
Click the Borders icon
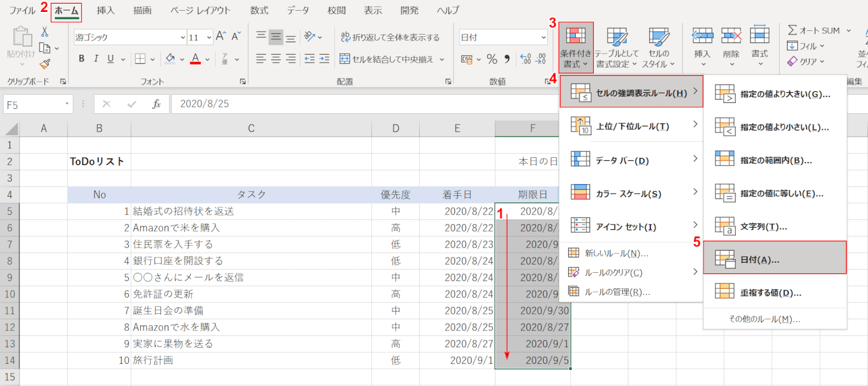coord(140,59)
